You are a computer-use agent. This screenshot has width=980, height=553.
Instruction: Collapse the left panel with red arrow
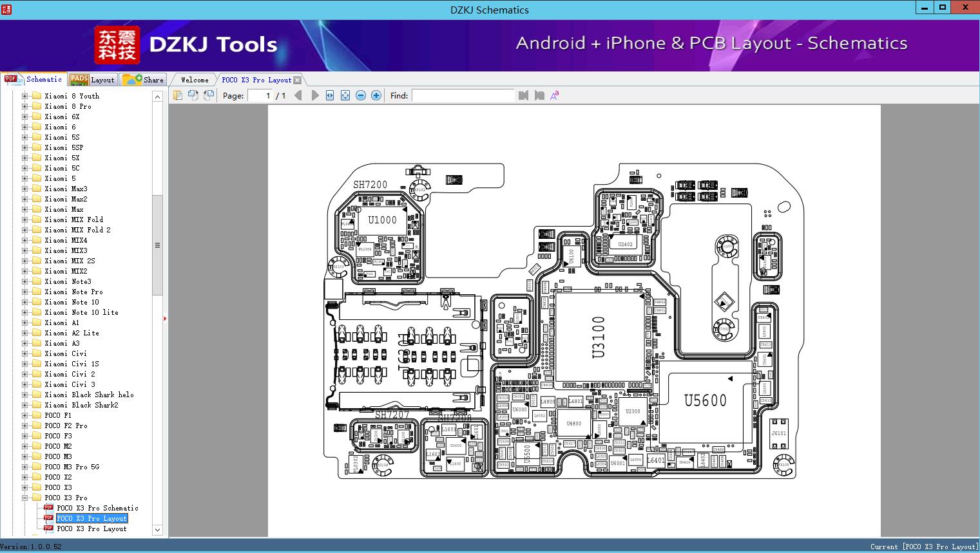(165, 318)
